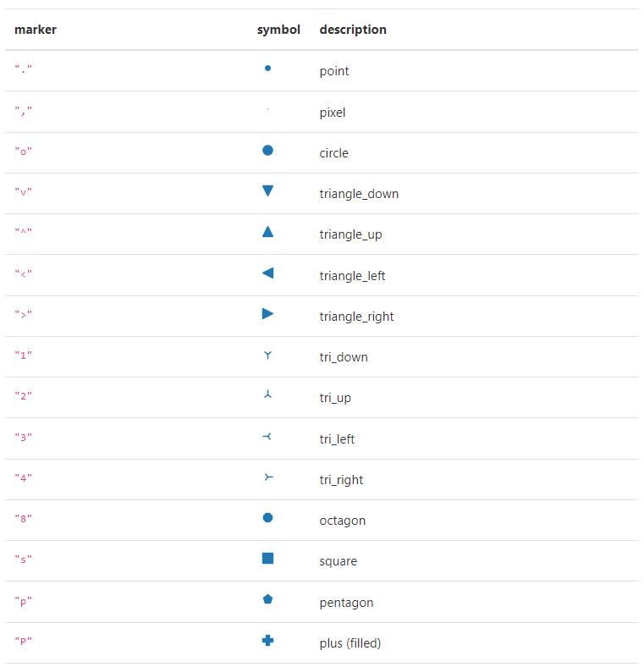This screenshot has width=644, height=667.
Task: Click the square marker symbol
Action: click(x=267, y=558)
